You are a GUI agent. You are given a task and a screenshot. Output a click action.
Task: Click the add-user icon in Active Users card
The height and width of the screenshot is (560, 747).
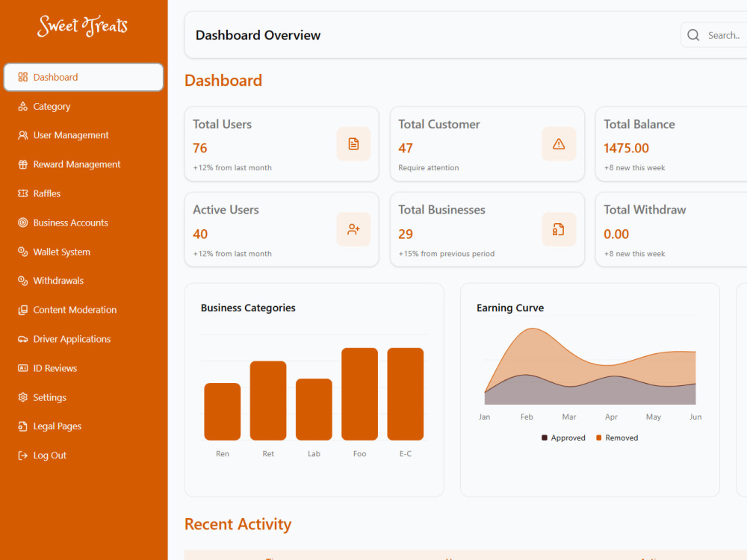353,229
